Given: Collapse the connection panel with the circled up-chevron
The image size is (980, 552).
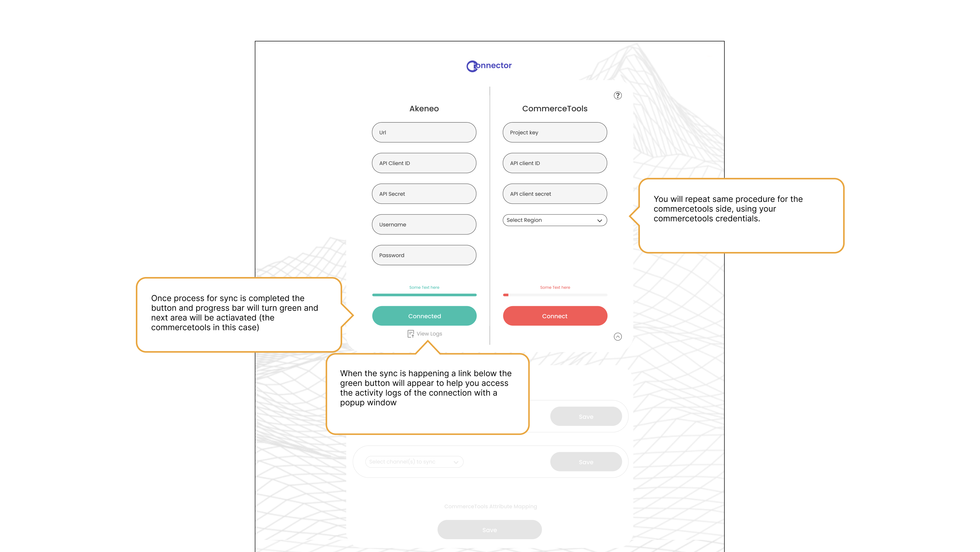Looking at the screenshot, I should coord(617,337).
